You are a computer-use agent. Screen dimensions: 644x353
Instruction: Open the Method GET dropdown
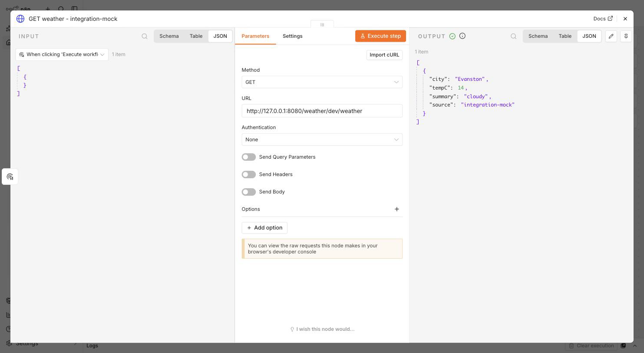pyautogui.click(x=322, y=82)
